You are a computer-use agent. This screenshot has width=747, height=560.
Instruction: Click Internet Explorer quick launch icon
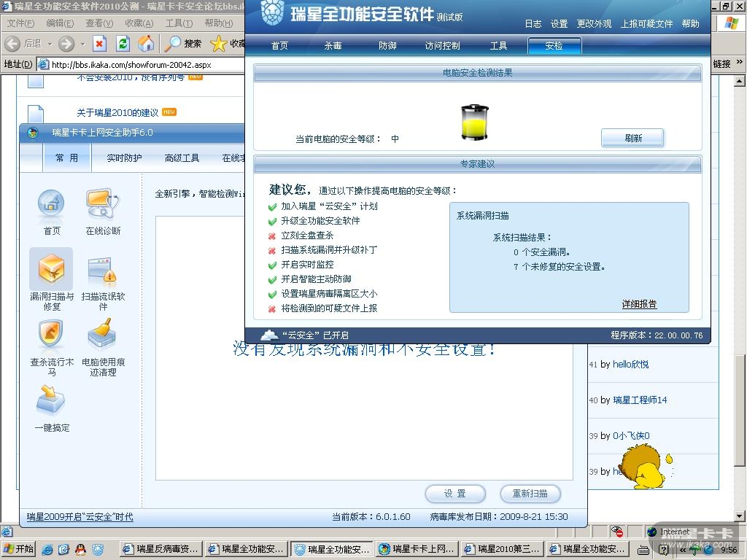click(47, 550)
